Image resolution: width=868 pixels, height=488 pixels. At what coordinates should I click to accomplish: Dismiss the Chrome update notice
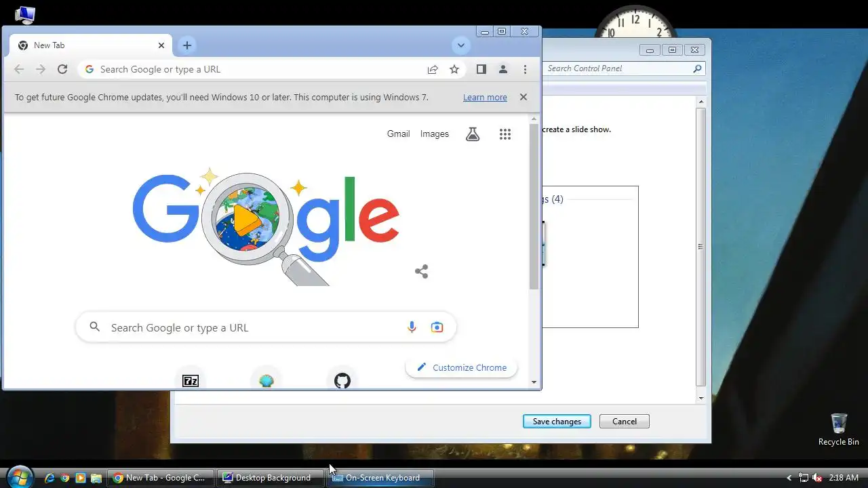pos(524,97)
